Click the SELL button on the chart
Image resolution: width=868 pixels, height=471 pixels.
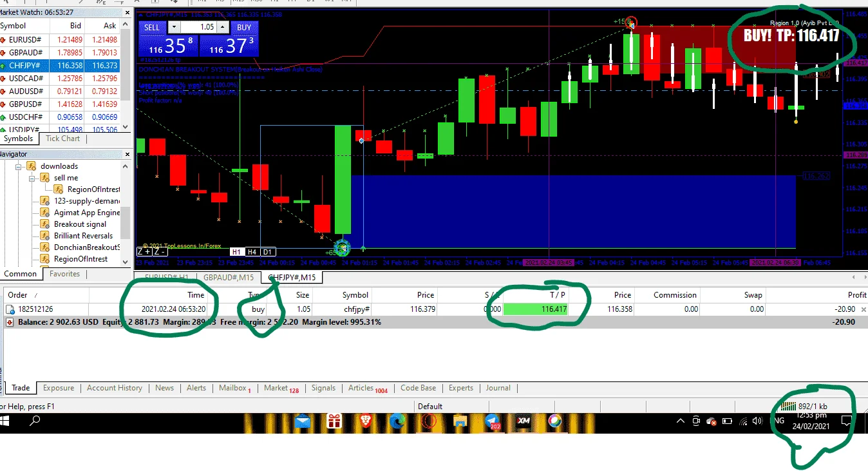click(152, 27)
